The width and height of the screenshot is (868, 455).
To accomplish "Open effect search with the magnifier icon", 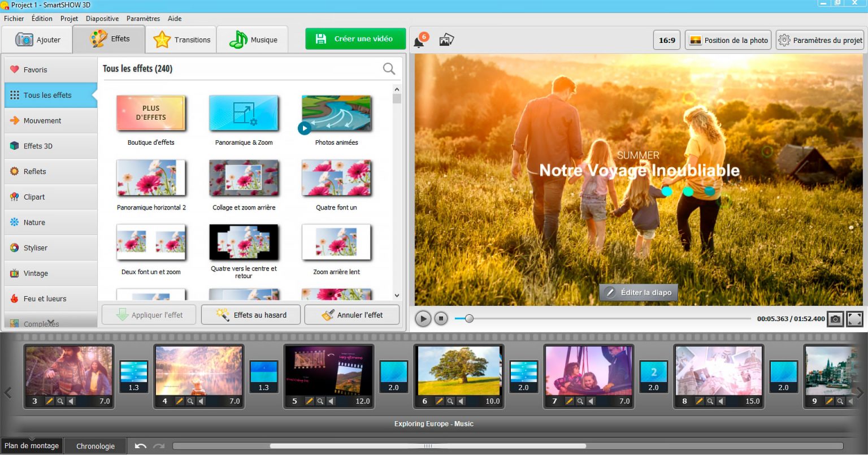I will coord(389,68).
